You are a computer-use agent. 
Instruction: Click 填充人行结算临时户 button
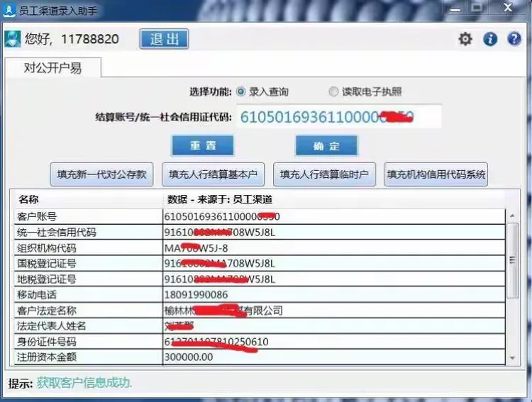point(324,174)
